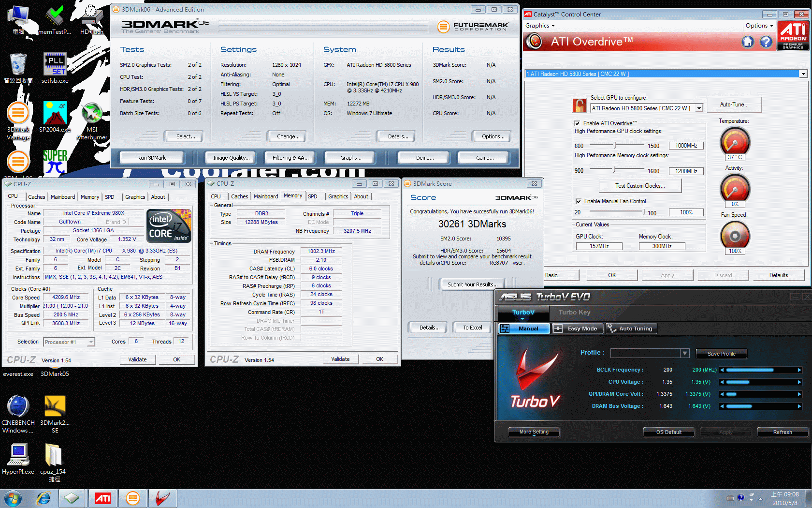The image size is (812, 508).
Task: Switch to Caches tab in left CPU-Z
Action: click(37, 197)
